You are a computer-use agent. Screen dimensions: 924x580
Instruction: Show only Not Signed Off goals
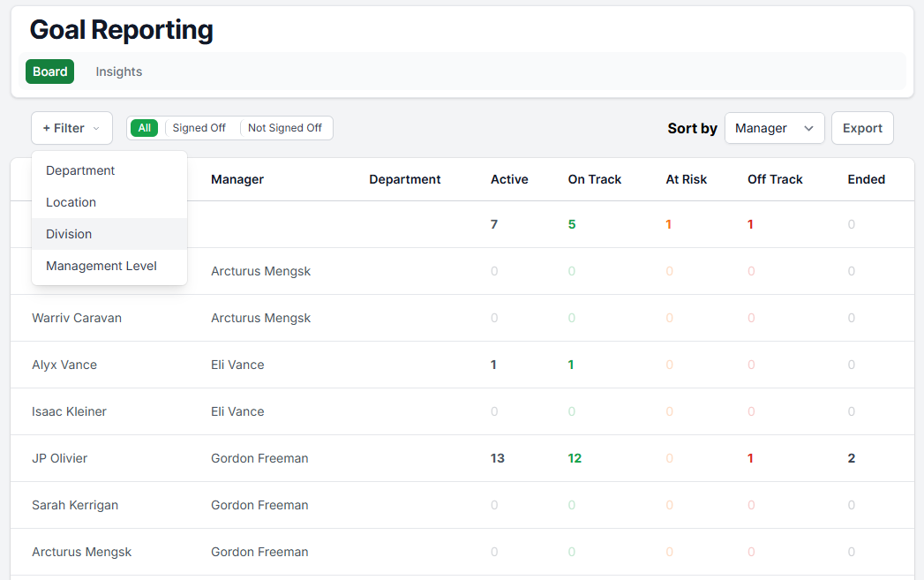284,128
